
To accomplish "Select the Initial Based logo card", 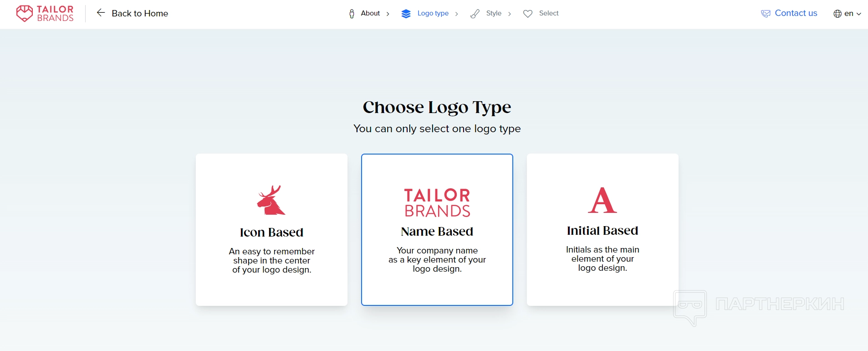I will point(602,229).
